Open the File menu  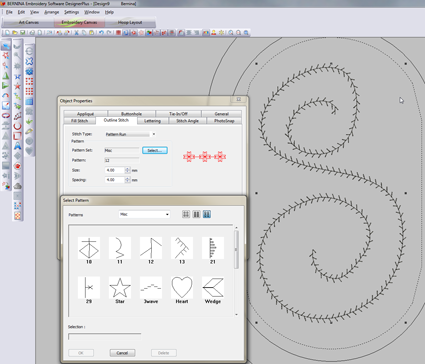(x=9, y=12)
